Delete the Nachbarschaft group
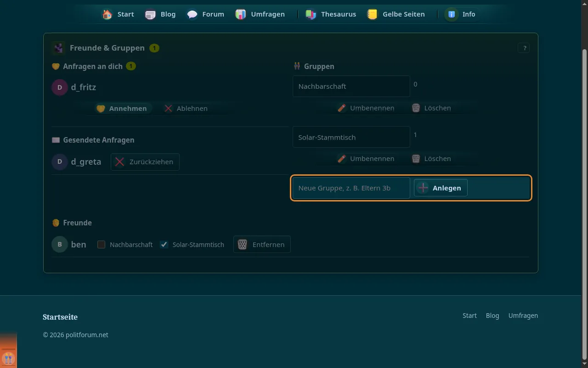Viewport: 588px width, 368px height. pos(431,108)
